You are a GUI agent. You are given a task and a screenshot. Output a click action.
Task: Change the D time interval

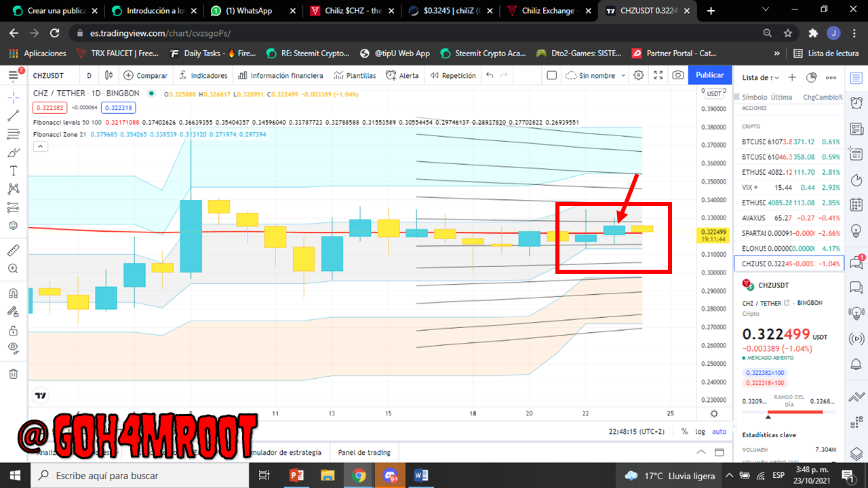89,75
